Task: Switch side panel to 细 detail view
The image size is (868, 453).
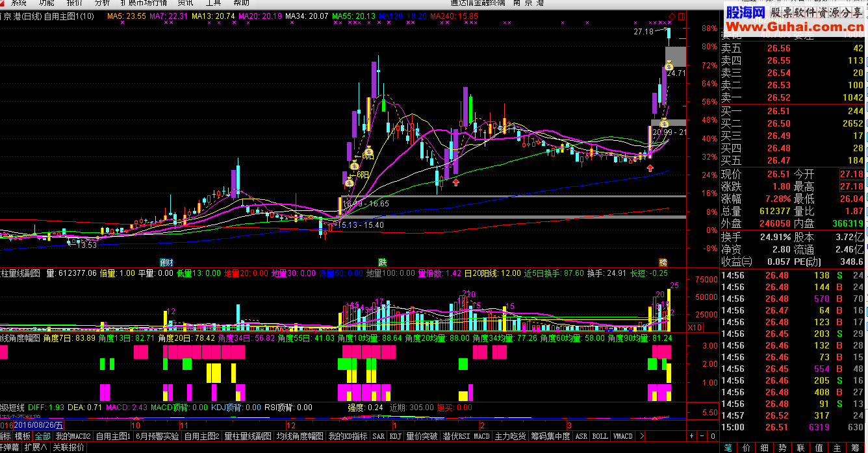Action: coord(765,447)
